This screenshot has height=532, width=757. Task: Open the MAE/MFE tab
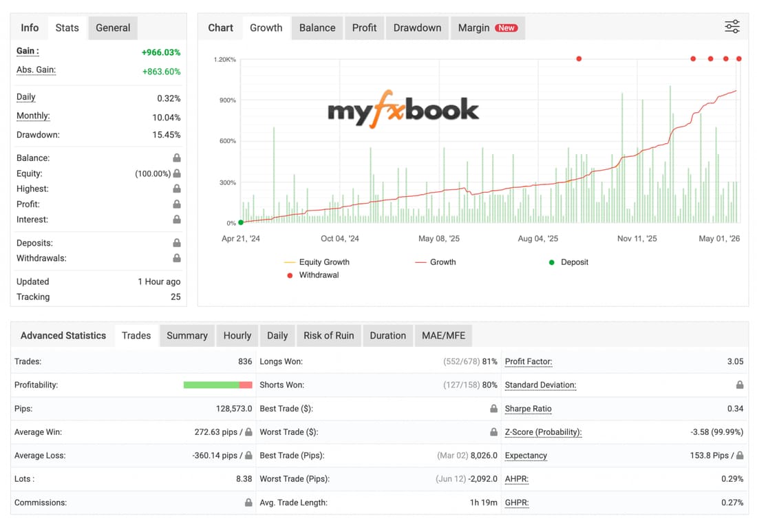[x=443, y=336]
